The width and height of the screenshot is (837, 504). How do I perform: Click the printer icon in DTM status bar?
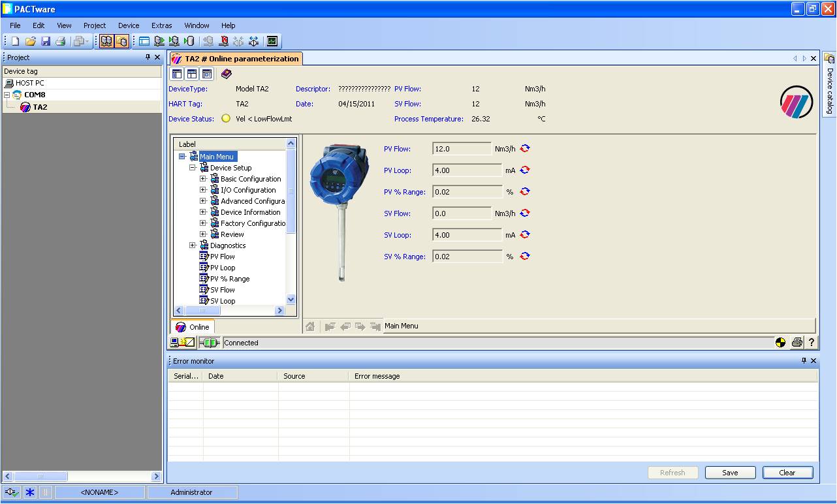click(797, 342)
